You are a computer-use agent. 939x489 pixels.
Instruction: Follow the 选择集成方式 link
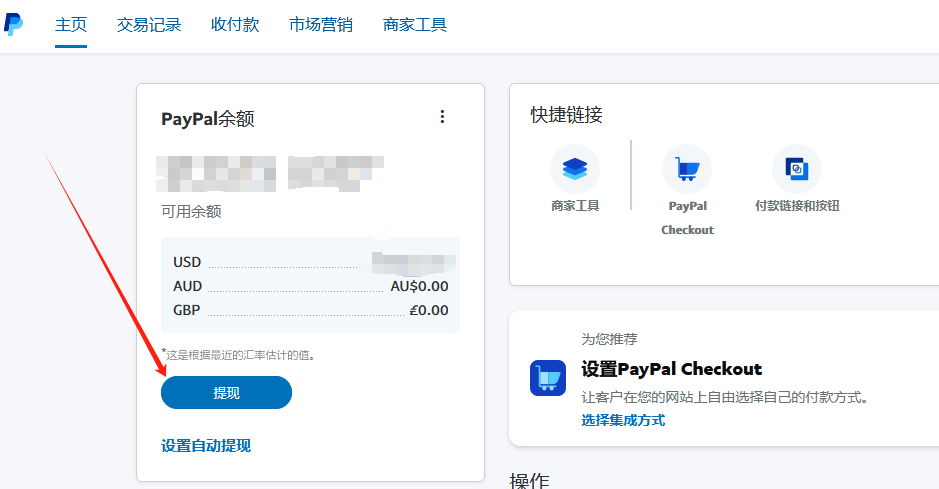tap(623, 420)
